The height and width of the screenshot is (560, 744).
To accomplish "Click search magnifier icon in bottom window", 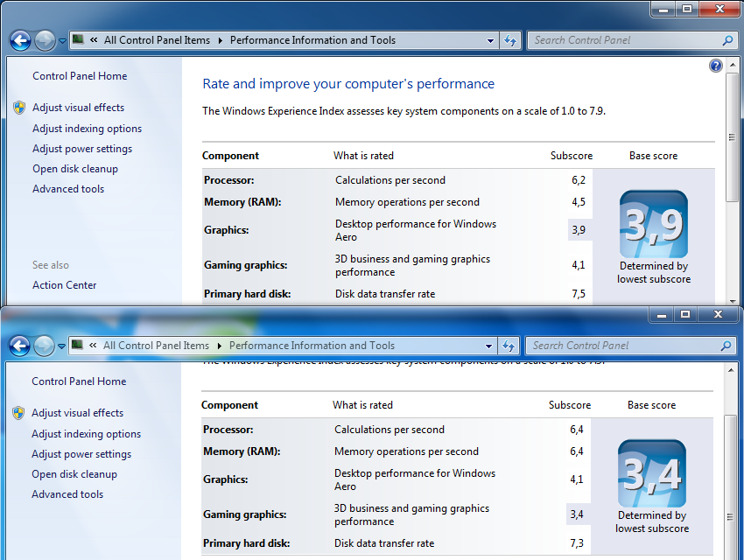I will (726, 346).
